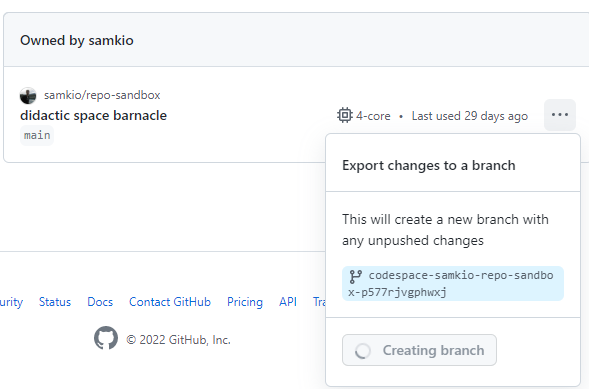Click the git branch icon in popup
The image size is (589, 389).
click(355, 276)
